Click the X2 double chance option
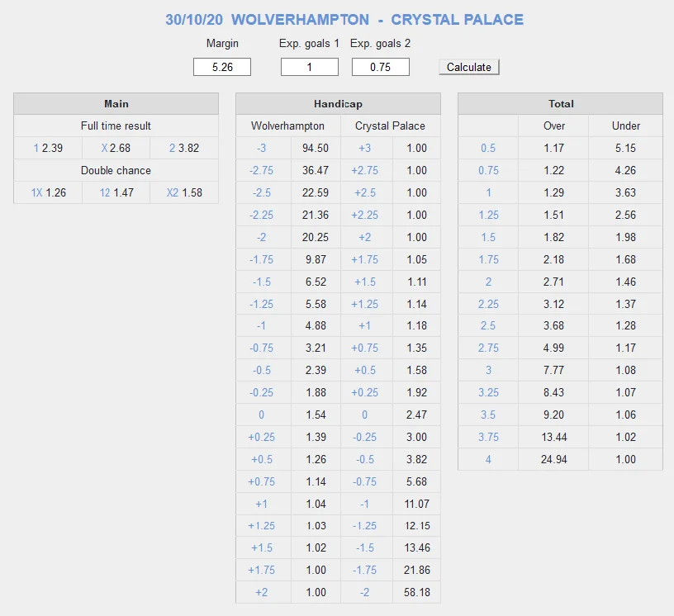 pyautogui.click(x=173, y=193)
